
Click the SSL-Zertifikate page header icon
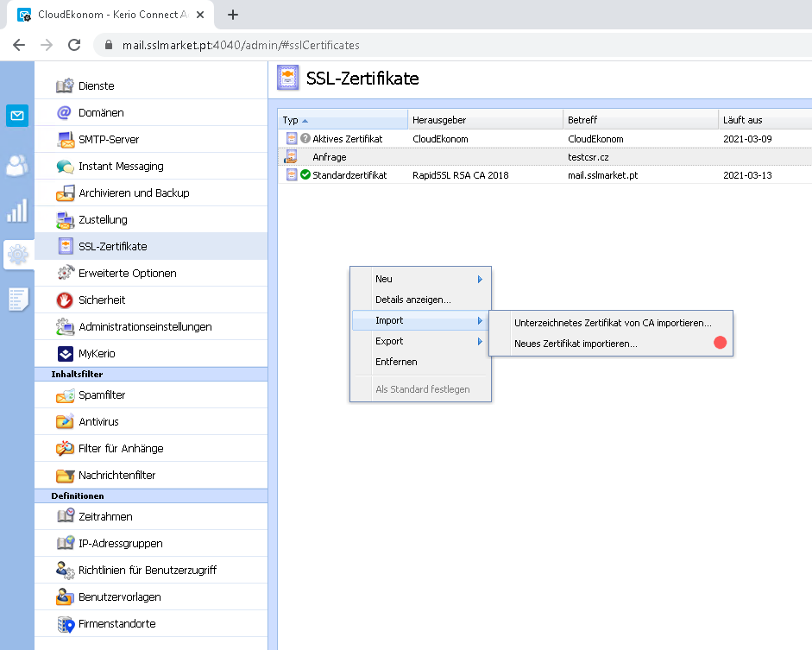click(288, 78)
